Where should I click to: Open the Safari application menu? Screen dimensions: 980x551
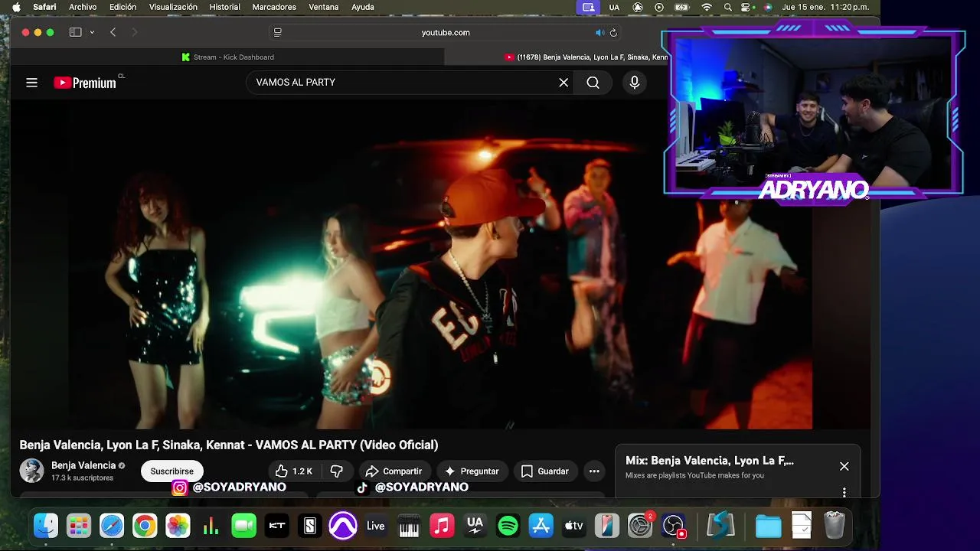coord(44,7)
